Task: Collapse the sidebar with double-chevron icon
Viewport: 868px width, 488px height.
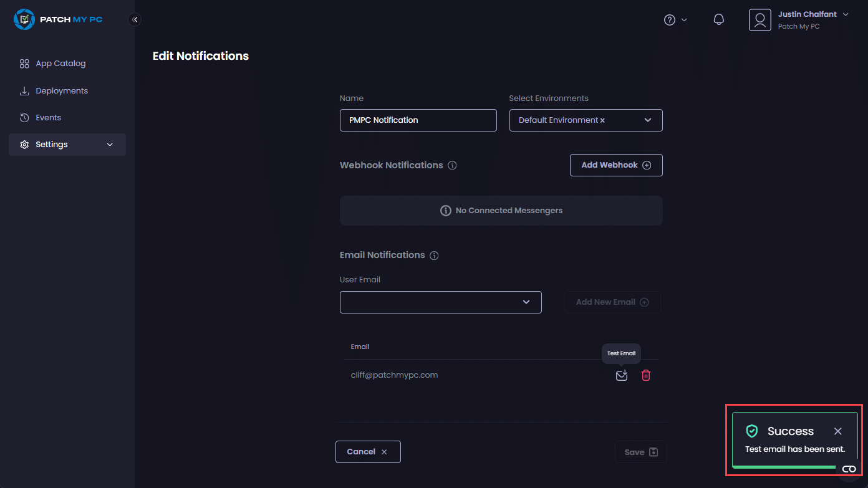Action: pyautogui.click(x=135, y=19)
